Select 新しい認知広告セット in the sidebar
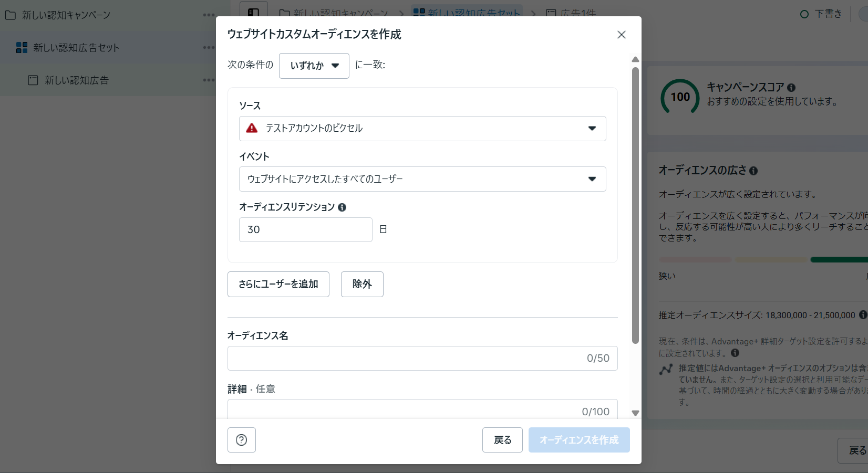Image resolution: width=868 pixels, height=473 pixels. click(x=76, y=48)
